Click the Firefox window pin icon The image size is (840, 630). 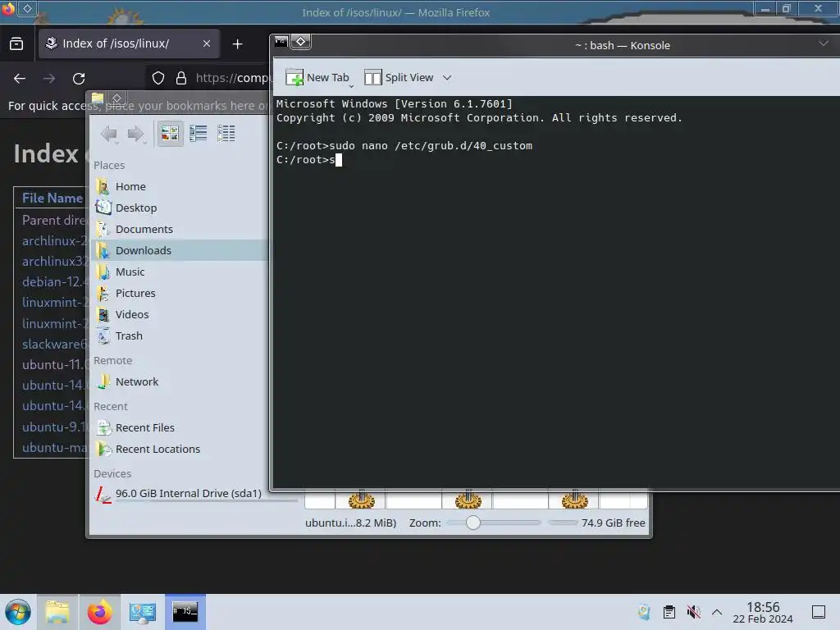(27, 8)
